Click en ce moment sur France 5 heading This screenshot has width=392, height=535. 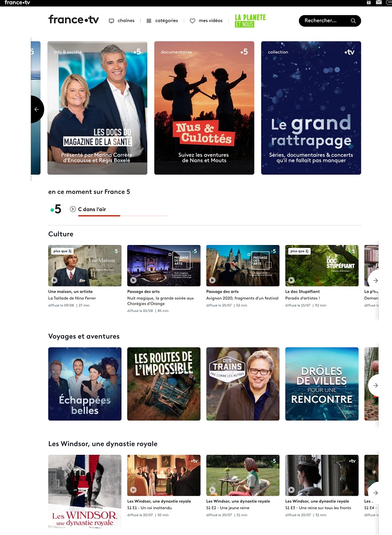pos(89,192)
